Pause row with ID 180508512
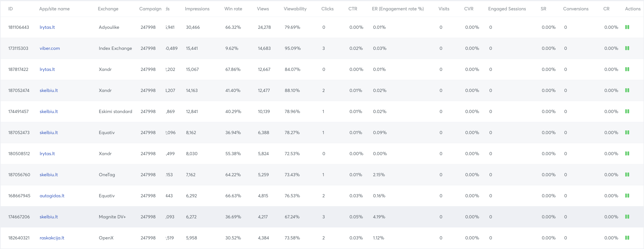This screenshot has width=644, height=249. point(627,154)
